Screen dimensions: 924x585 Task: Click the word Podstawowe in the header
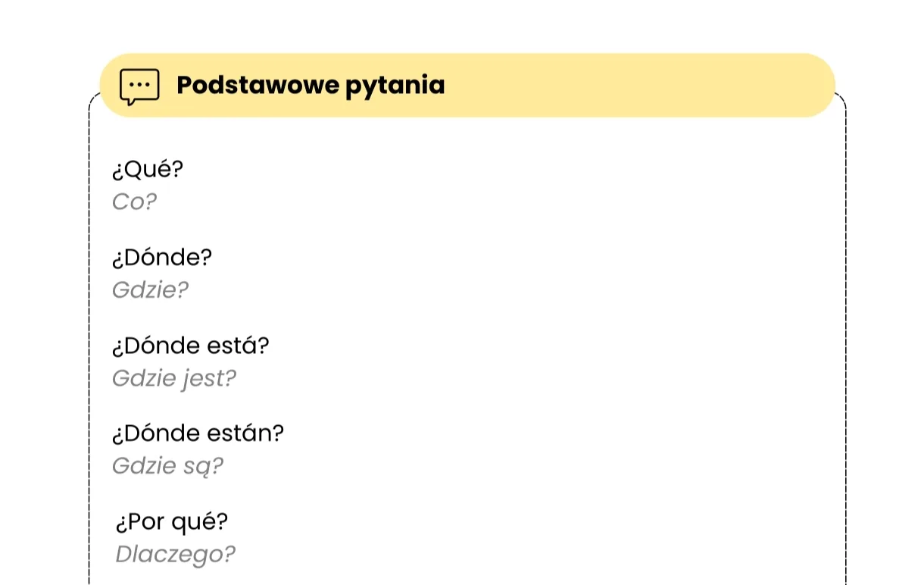[x=258, y=86]
